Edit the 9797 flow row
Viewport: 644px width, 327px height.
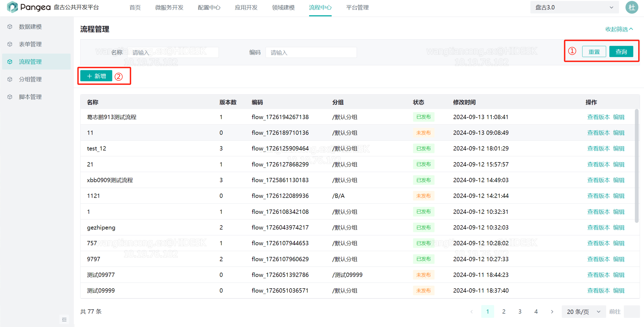pos(619,259)
